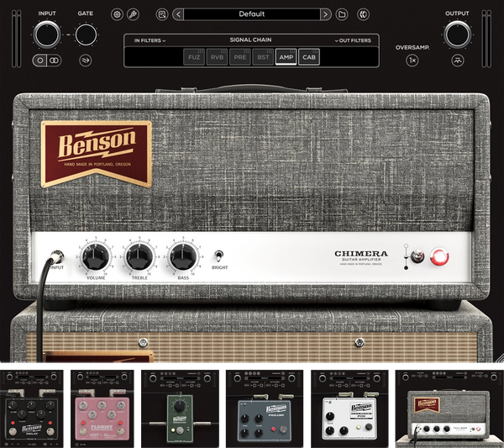This screenshot has height=448, width=504.
Task: Select the mono input mode icon
Action: (x=39, y=61)
